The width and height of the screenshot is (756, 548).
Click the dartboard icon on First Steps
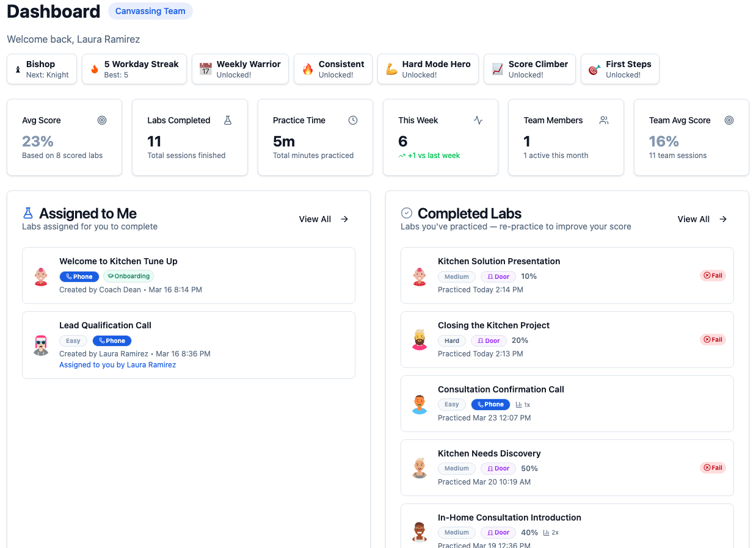(594, 69)
